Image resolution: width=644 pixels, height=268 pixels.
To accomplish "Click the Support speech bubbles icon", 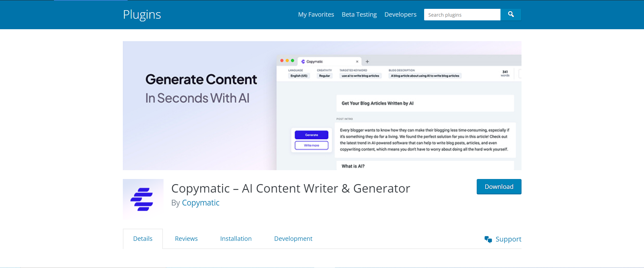I will pos(488,239).
